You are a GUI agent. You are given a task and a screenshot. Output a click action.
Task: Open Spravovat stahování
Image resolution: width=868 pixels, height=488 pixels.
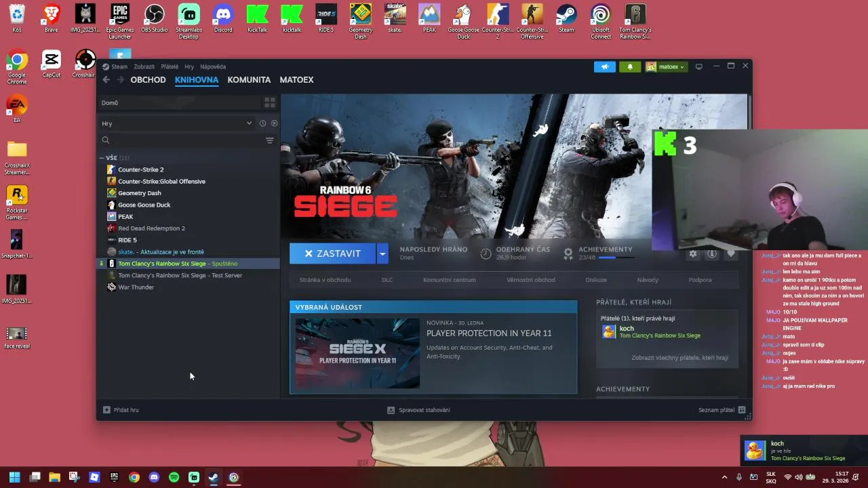(418, 410)
